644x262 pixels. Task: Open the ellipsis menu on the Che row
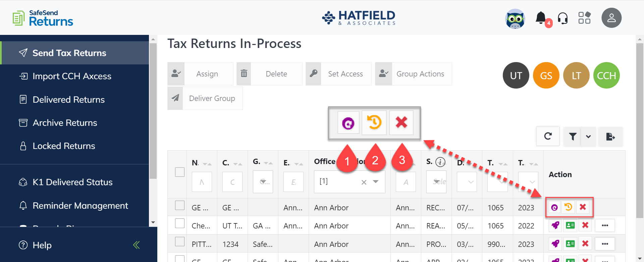[x=605, y=225]
